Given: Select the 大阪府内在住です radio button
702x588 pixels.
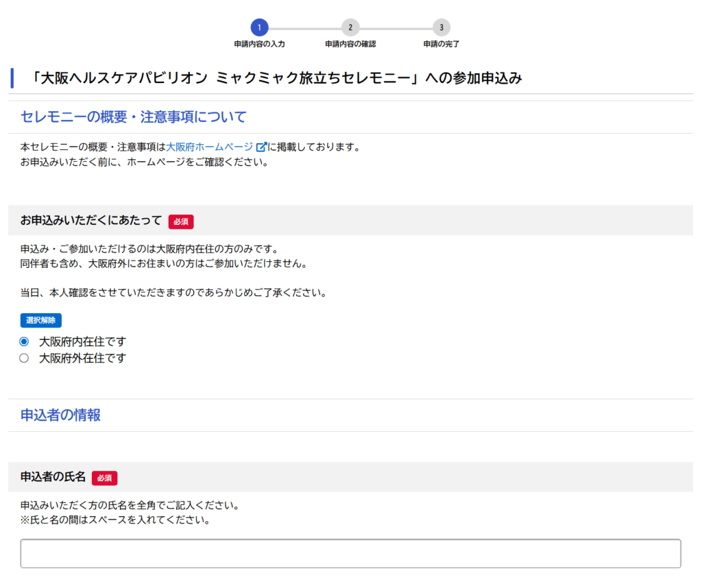Looking at the screenshot, I should pos(24,341).
